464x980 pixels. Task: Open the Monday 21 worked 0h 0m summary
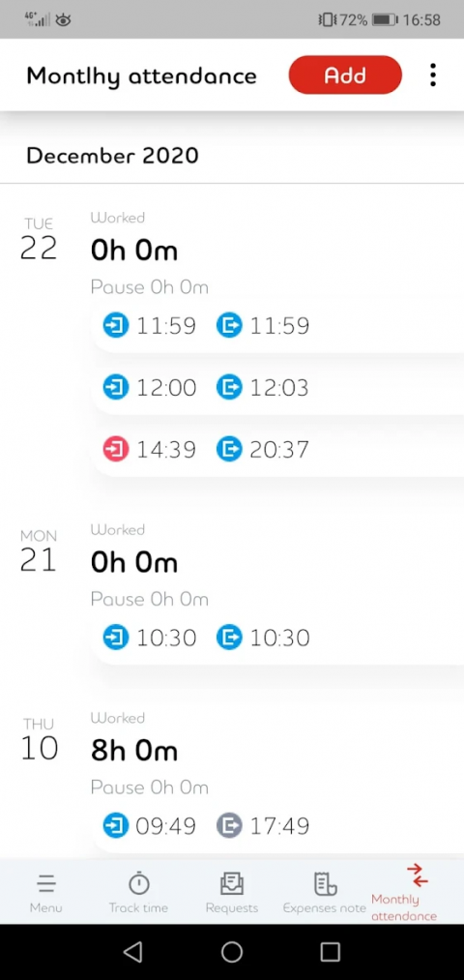click(134, 564)
